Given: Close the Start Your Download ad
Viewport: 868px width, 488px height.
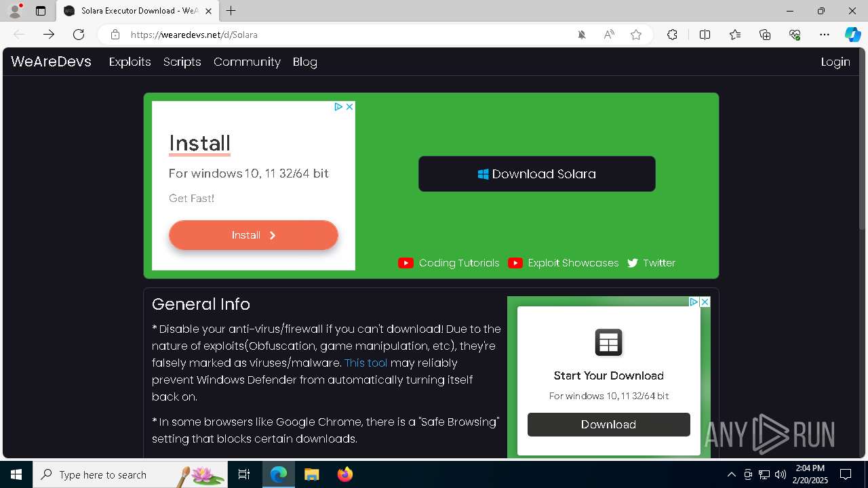Looking at the screenshot, I should [705, 302].
